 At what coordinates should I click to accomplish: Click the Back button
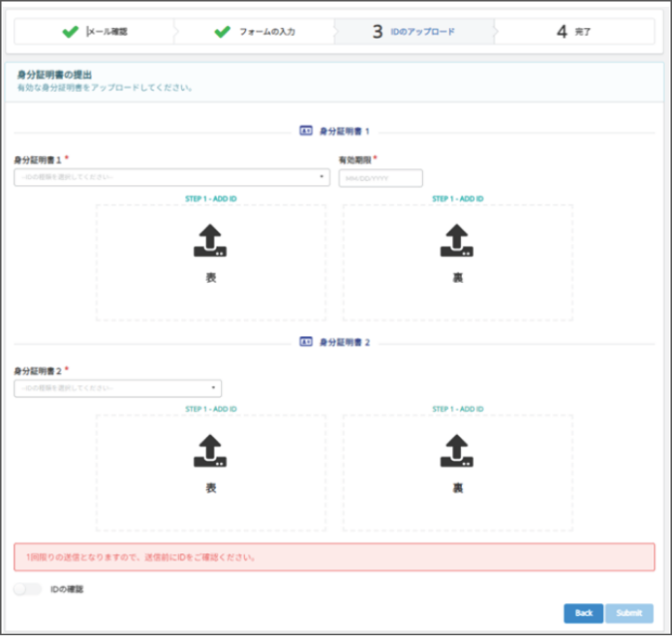pos(583,613)
